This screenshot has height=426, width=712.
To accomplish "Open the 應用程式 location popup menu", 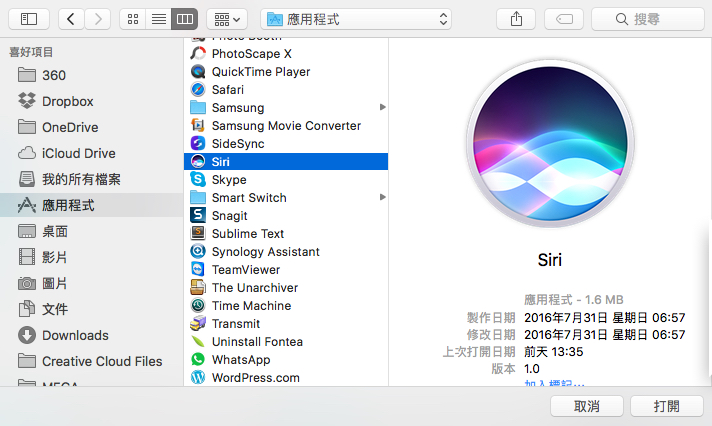I will (356, 19).
